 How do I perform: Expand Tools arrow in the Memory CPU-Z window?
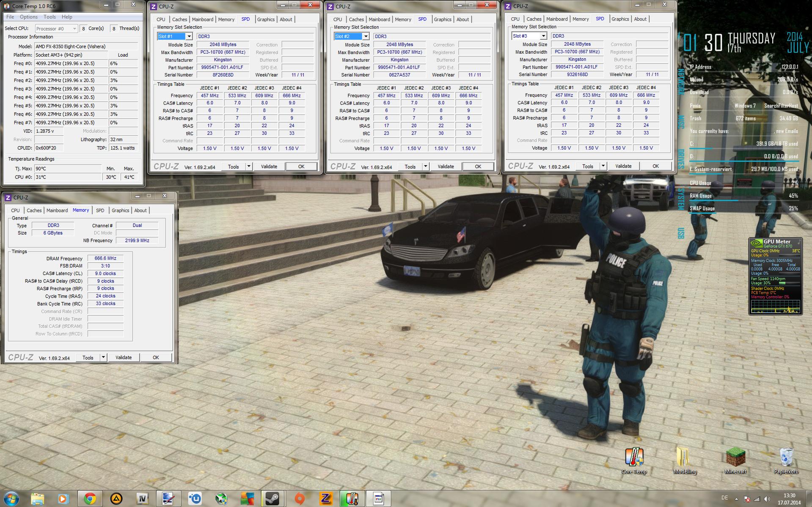(103, 357)
